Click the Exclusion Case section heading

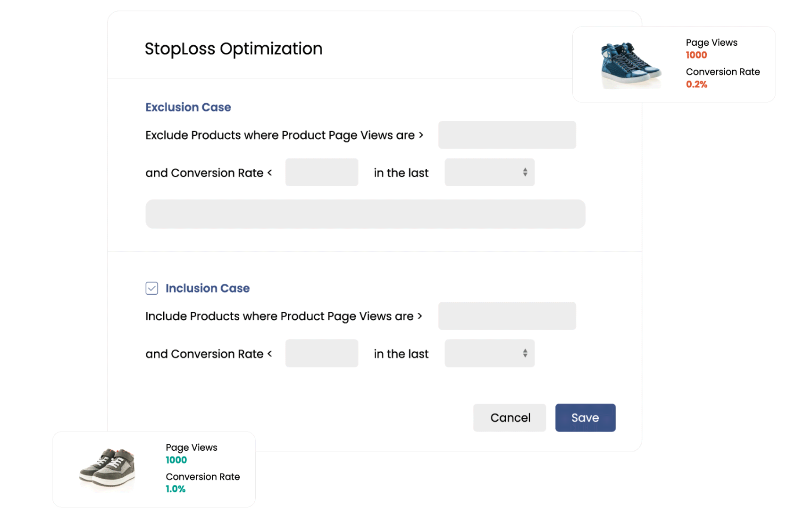click(x=188, y=107)
